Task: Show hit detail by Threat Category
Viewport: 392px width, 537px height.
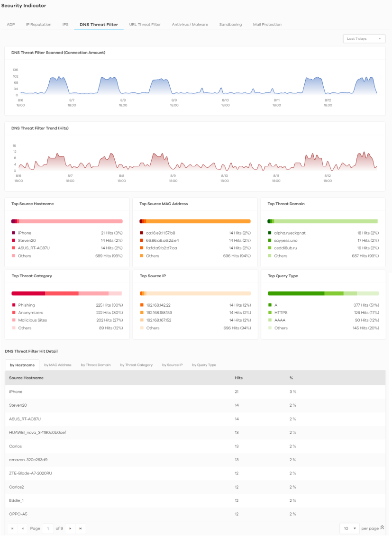Action: 136,365
